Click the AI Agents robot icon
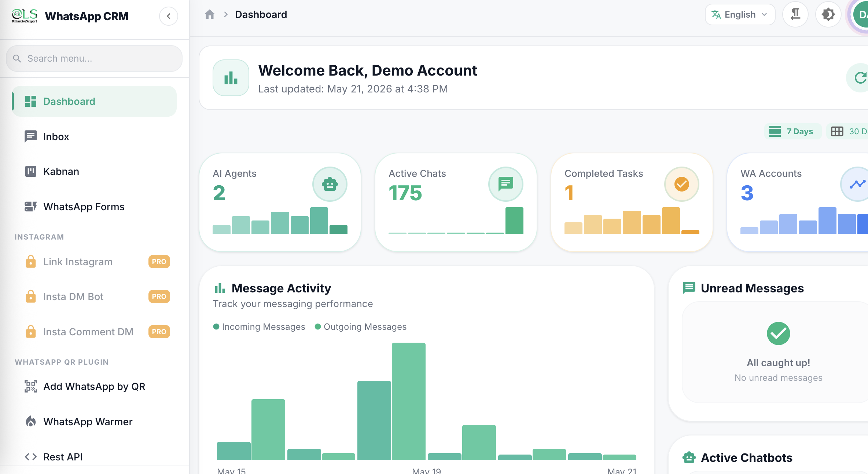The width and height of the screenshot is (868, 474). tap(330, 184)
